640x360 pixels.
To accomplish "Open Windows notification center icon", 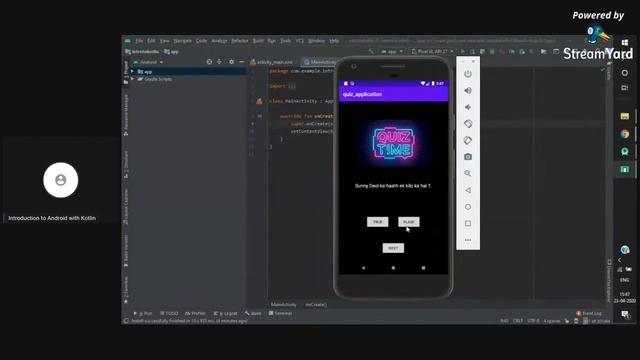I will pyautogui.click(x=624, y=314).
